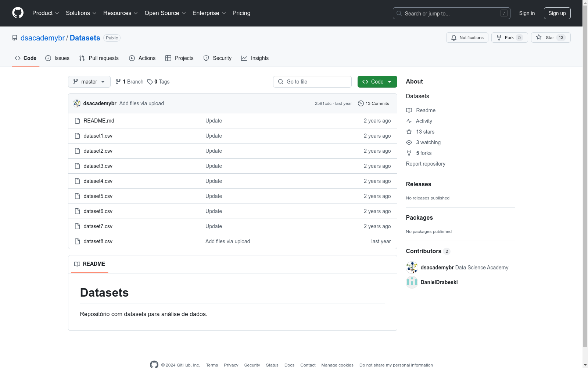Open the dataset7.csv file

tap(98, 226)
